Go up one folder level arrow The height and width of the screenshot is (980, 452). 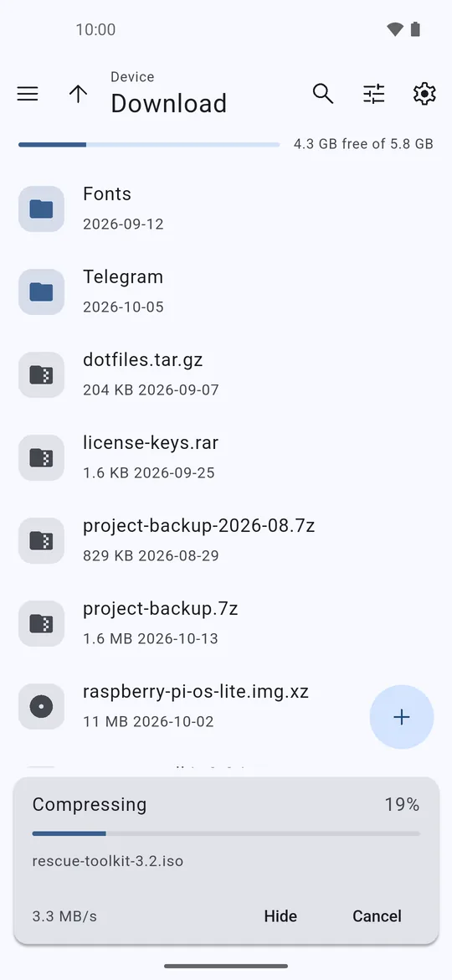click(78, 95)
